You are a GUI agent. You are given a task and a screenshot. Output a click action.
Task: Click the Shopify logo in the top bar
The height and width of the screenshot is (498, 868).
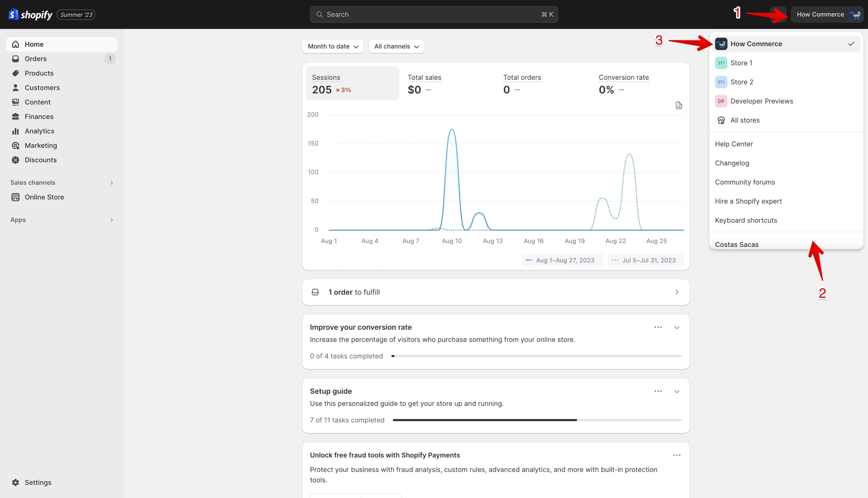pyautogui.click(x=30, y=14)
